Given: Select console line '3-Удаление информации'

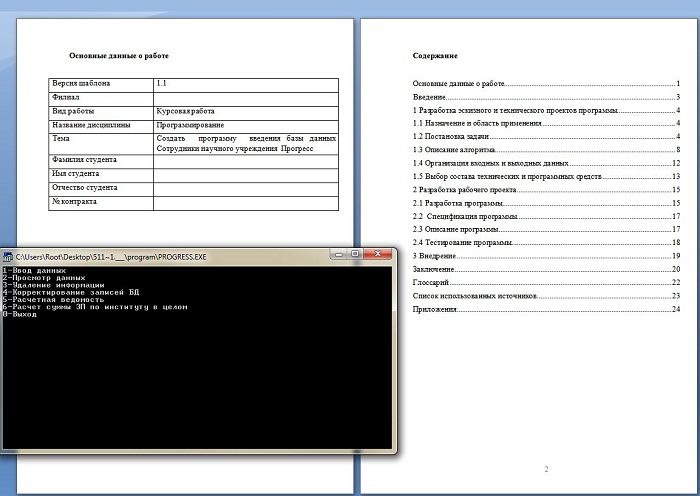Looking at the screenshot, I should (x=54, y=285).
